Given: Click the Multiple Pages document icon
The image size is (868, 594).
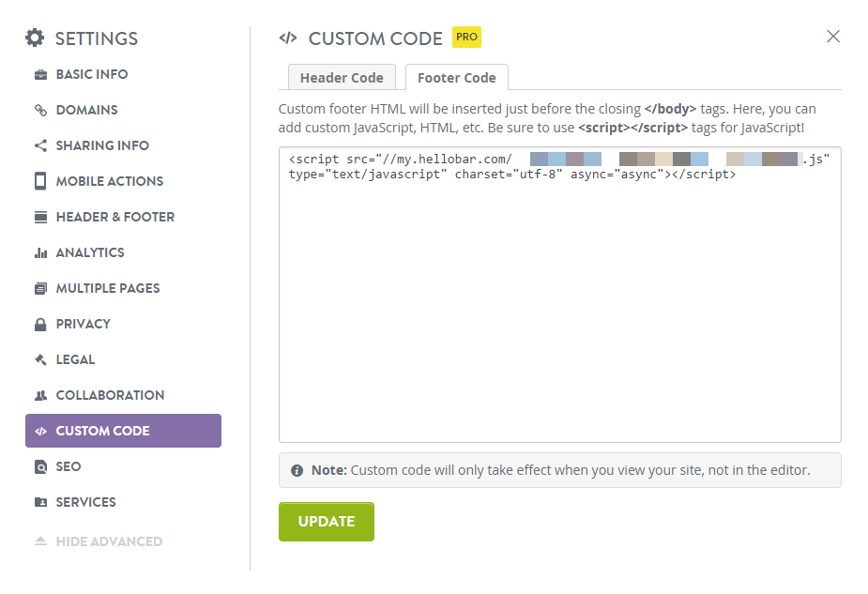Looking at the screenshot, I should pos(40,288).
